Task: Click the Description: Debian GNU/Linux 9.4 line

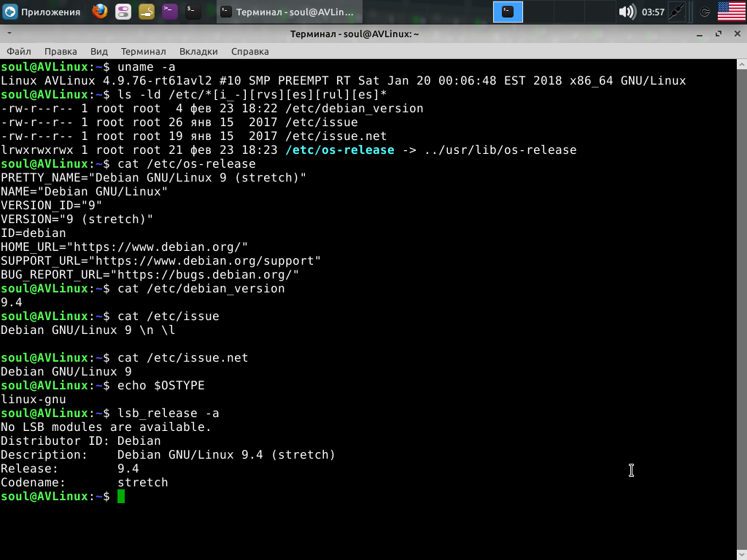Action: (168, 455)
